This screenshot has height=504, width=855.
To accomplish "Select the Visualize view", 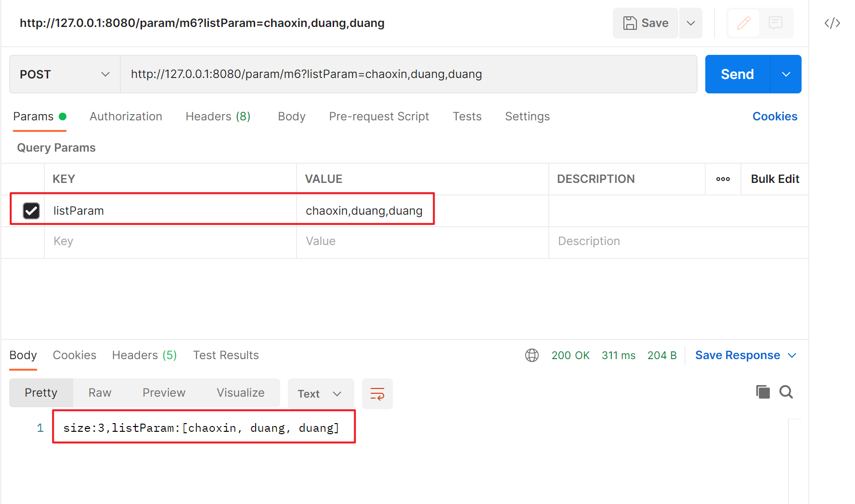I will tap(240, 393).
